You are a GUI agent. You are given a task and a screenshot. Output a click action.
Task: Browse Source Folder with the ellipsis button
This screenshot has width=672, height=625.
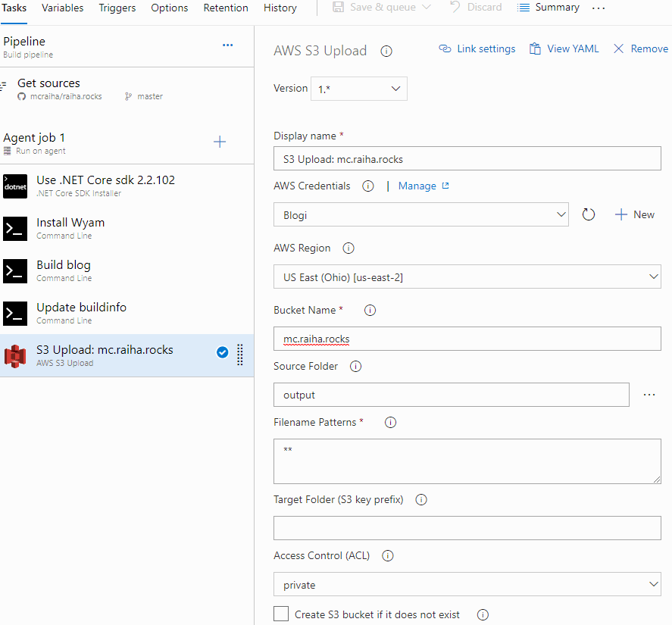(649, 394)
